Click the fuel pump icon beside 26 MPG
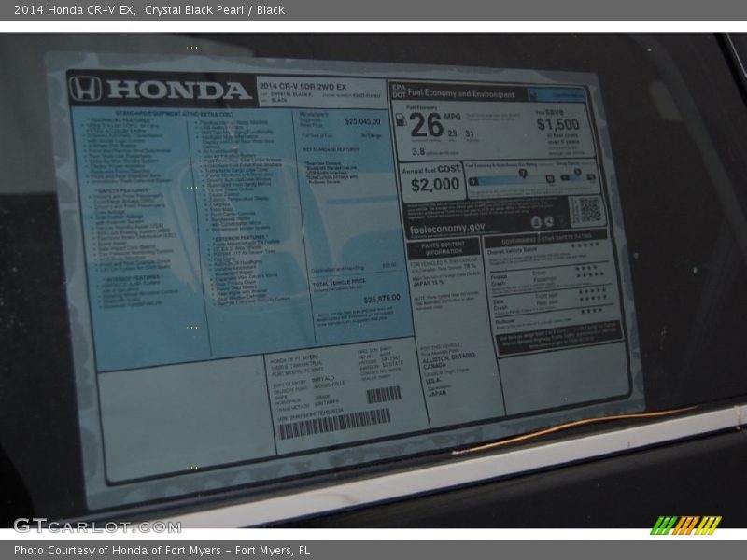 [x=402, y=120]
